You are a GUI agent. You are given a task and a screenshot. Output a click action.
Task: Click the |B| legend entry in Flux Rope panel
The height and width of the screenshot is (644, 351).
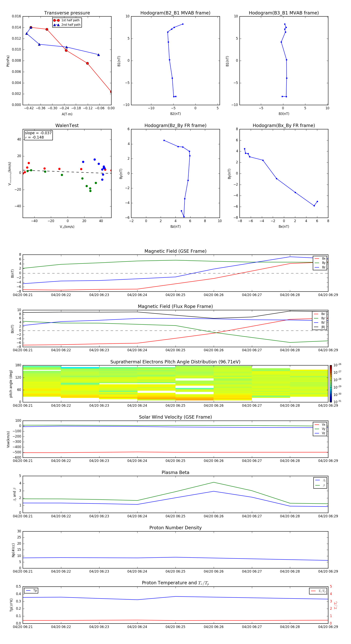coord(320,327)
